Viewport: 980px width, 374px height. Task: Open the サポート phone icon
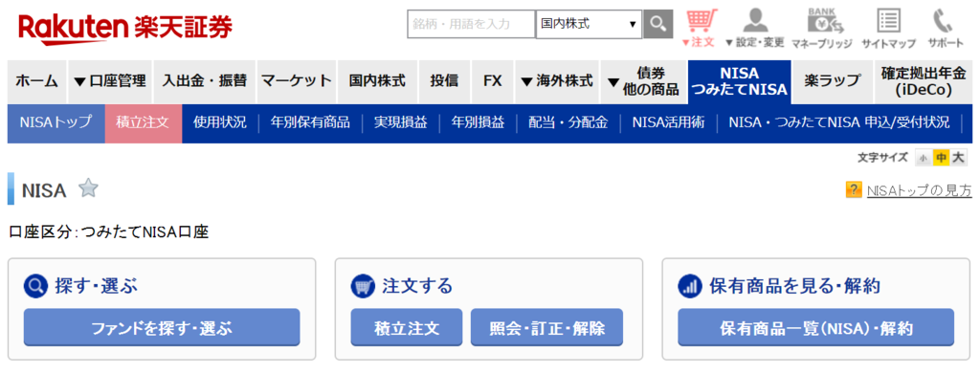click(943, 21)
